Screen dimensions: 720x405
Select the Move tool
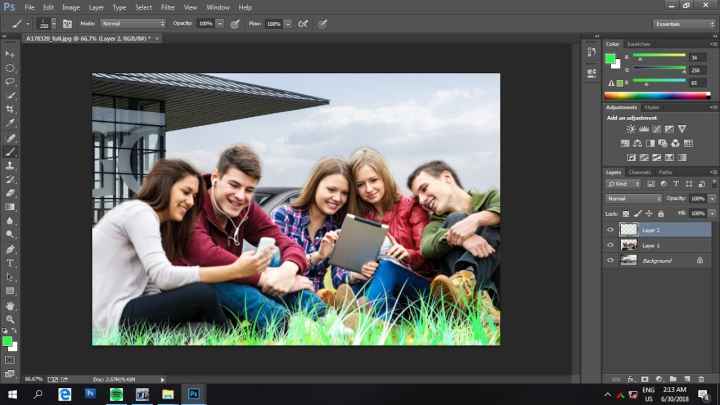click(10, 53)
